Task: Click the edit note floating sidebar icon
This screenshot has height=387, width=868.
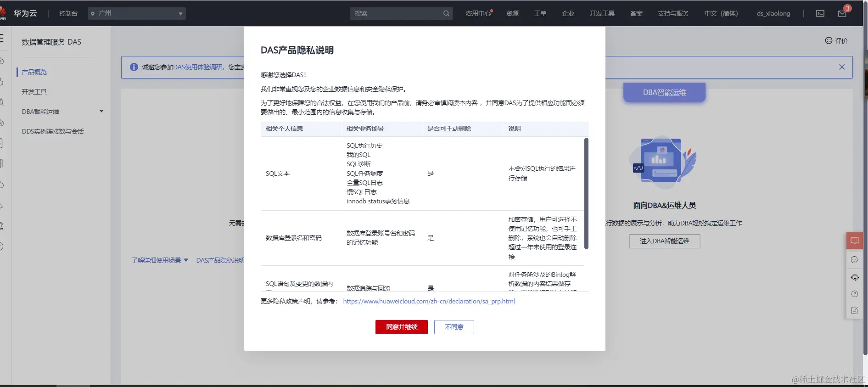Action: point(855,311)
